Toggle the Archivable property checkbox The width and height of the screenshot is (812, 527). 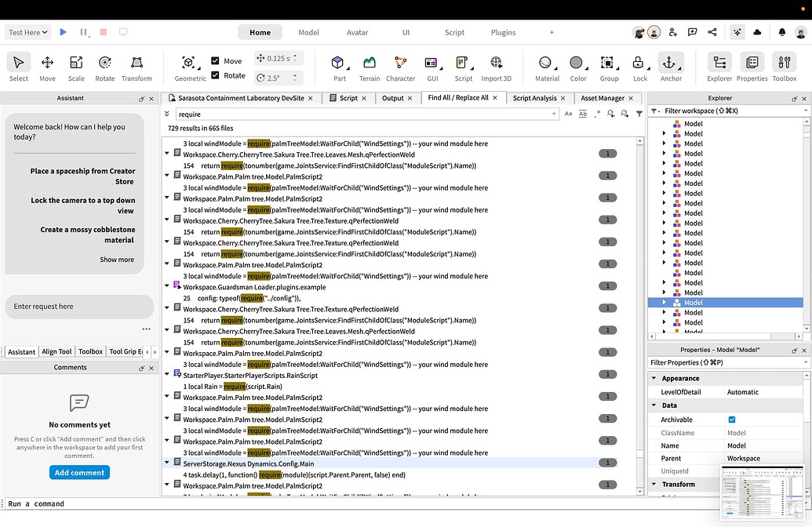tap(730, 420)
